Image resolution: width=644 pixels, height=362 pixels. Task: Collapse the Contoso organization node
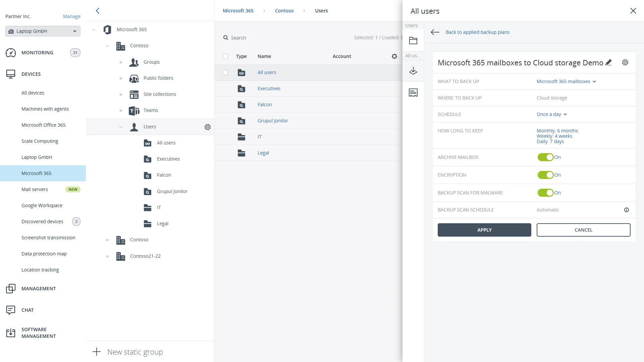coord(107,46)
